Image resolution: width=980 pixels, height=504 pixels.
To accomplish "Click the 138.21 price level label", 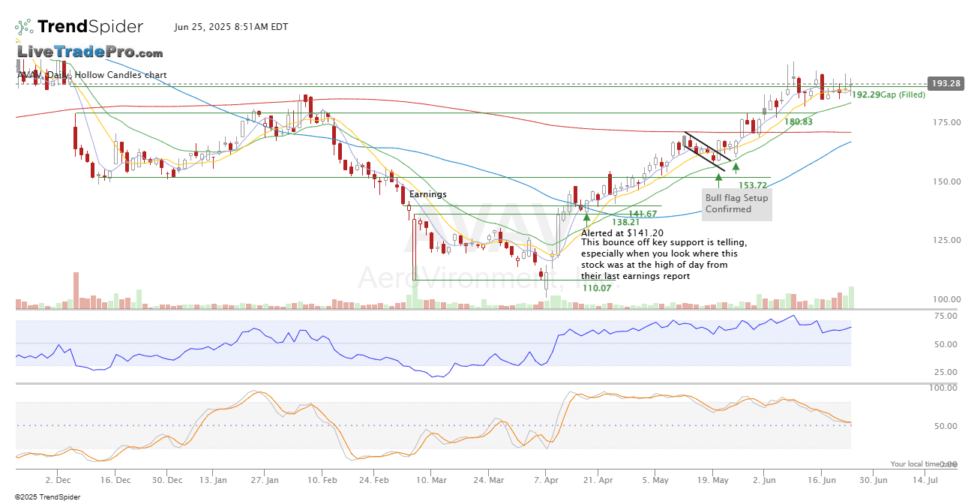I will [x=625, y=223].
